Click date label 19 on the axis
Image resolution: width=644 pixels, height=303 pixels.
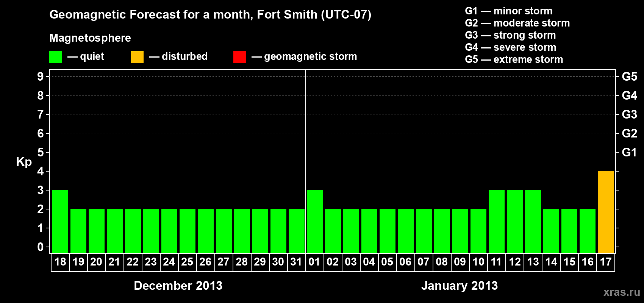coord(78,262)
